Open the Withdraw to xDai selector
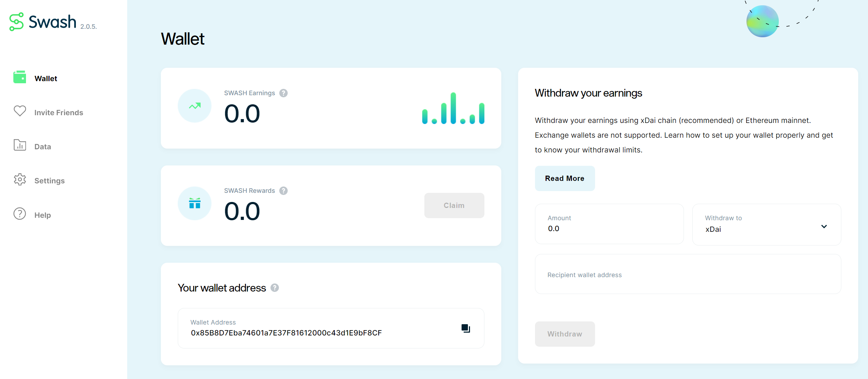The width and height of the screenshot is (868, 379). coord(766,224)
